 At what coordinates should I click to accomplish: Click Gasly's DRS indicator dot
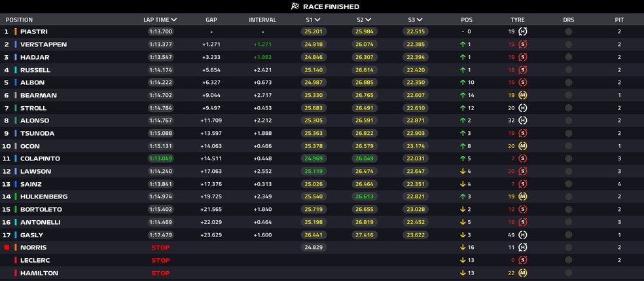click(569, 235)
